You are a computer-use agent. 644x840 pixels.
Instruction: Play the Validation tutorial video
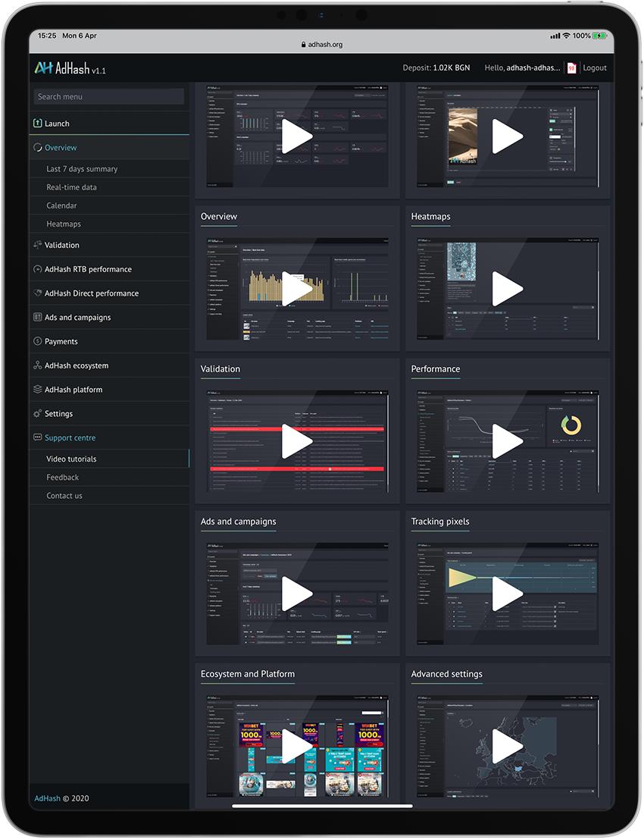click(297, 441)
